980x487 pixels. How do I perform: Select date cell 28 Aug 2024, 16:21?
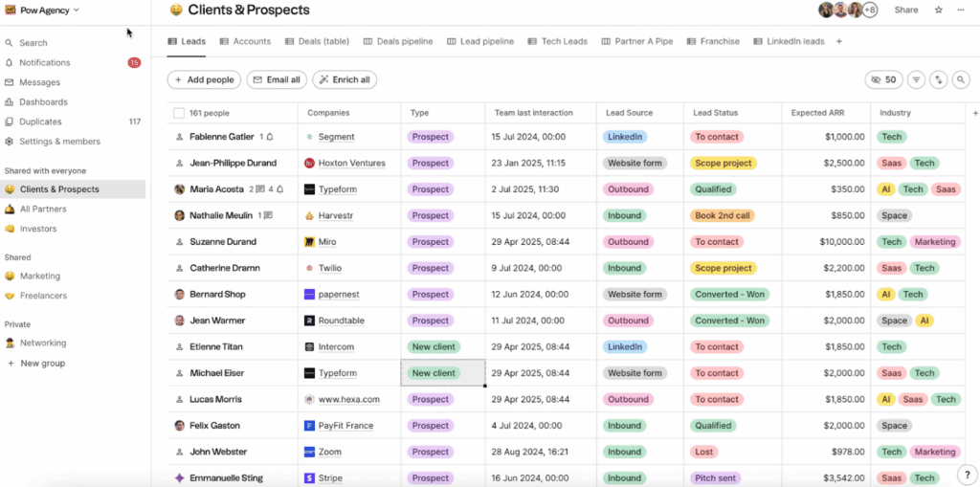pyautogui.click(x=541, y=452)
